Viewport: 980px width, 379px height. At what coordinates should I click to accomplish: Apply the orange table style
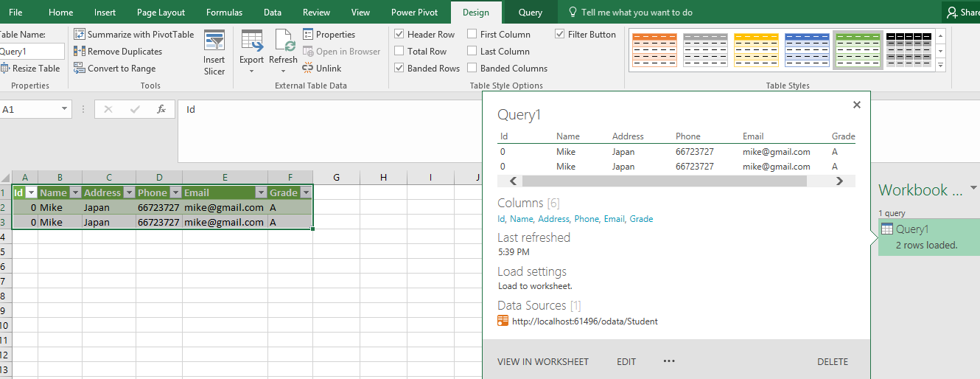pos(654,50)
